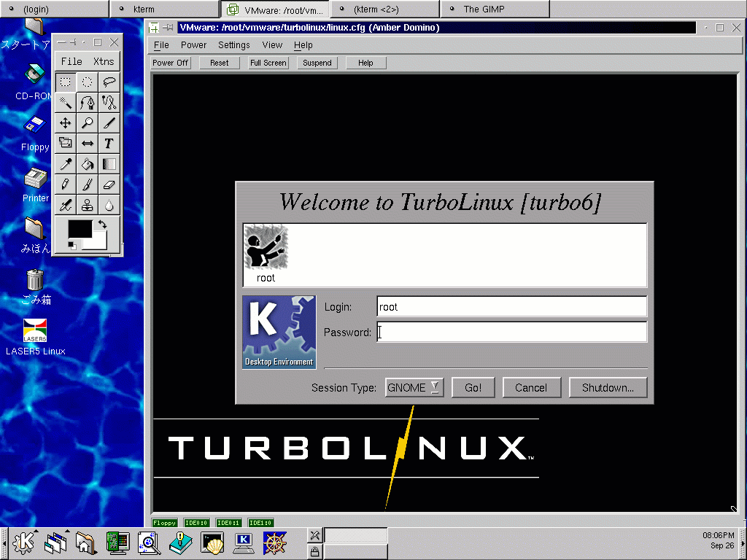Select the Floppy desktop icon
The image size is (747, 560).
click(35, 133)
